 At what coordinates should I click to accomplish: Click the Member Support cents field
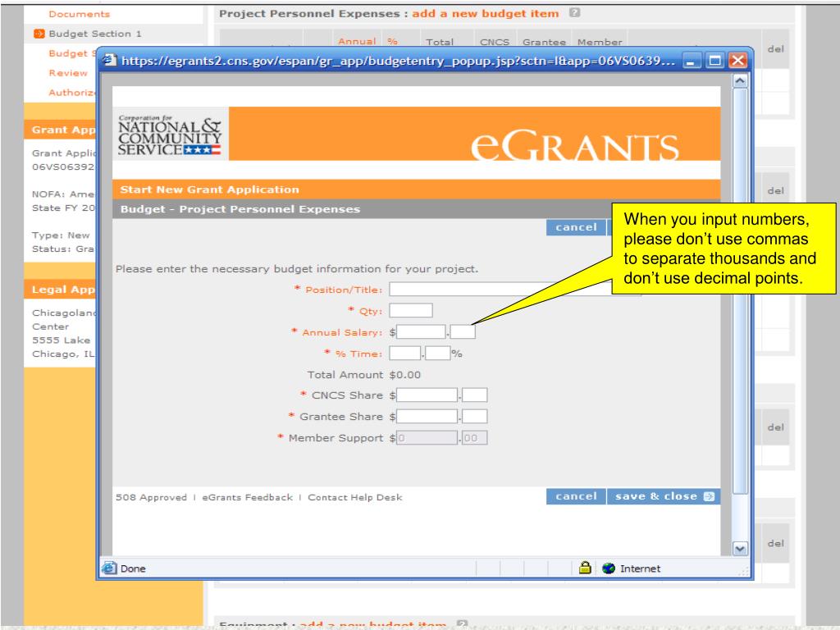pyautogui.click(x=475, y=438)
